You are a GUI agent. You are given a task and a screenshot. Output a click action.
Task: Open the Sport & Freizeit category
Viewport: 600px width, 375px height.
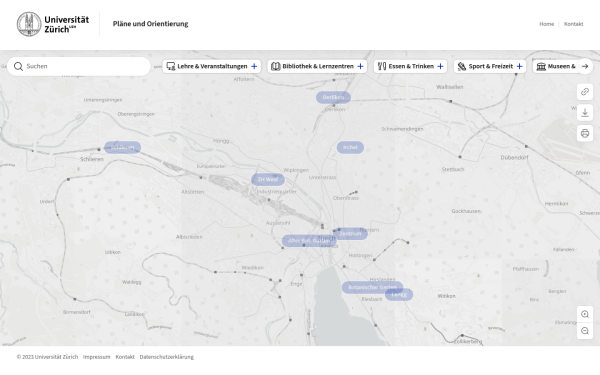pyautogui.click(x=490, y=67)
